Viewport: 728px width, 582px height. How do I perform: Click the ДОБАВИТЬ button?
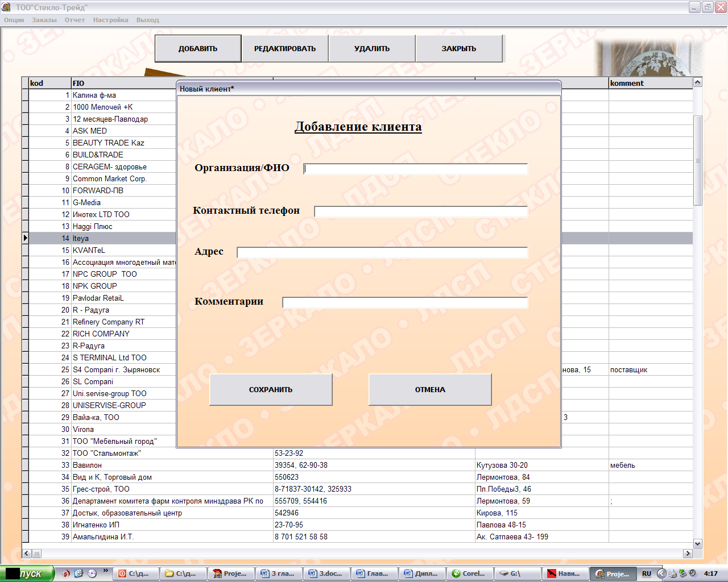point(198,48)
